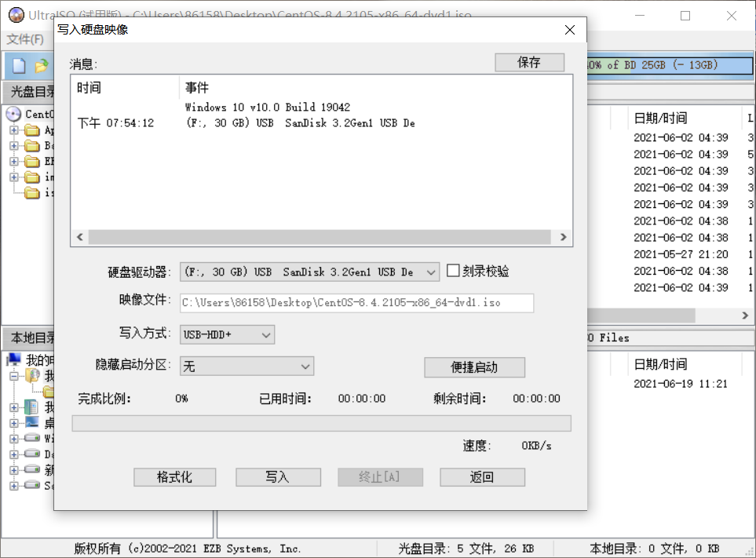Expand the 'Ba' folder node in image tree

tap(14, 145)
